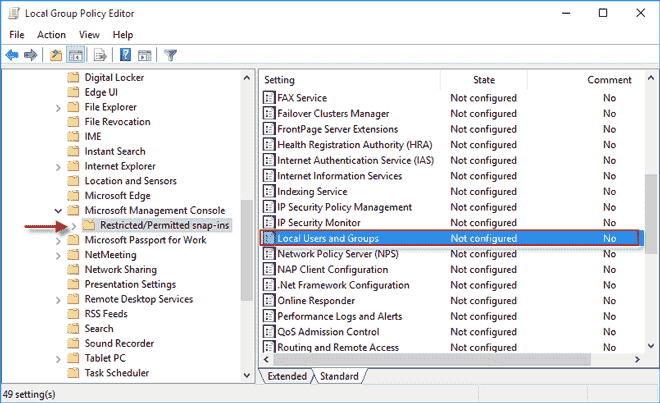Click the RSS Feeds folder icon
Screen dimensions: 660x403
73,314
